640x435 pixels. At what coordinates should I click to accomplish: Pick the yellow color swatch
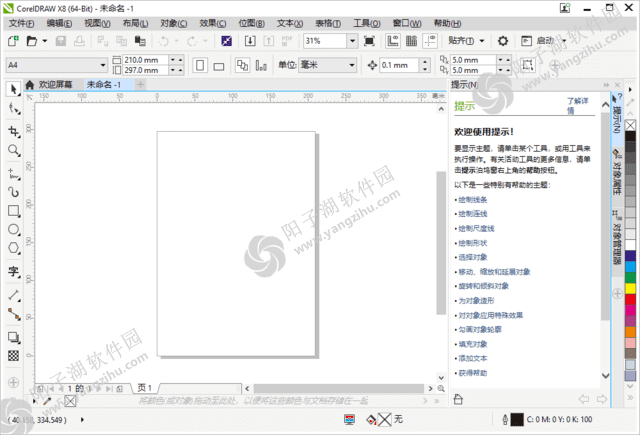click(631, 289)
